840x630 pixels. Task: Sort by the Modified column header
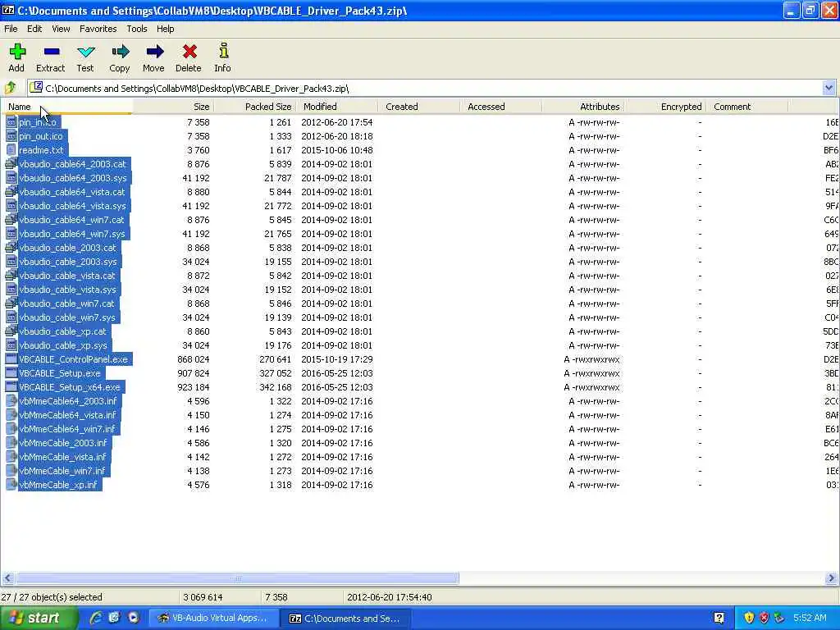point(336,107)
